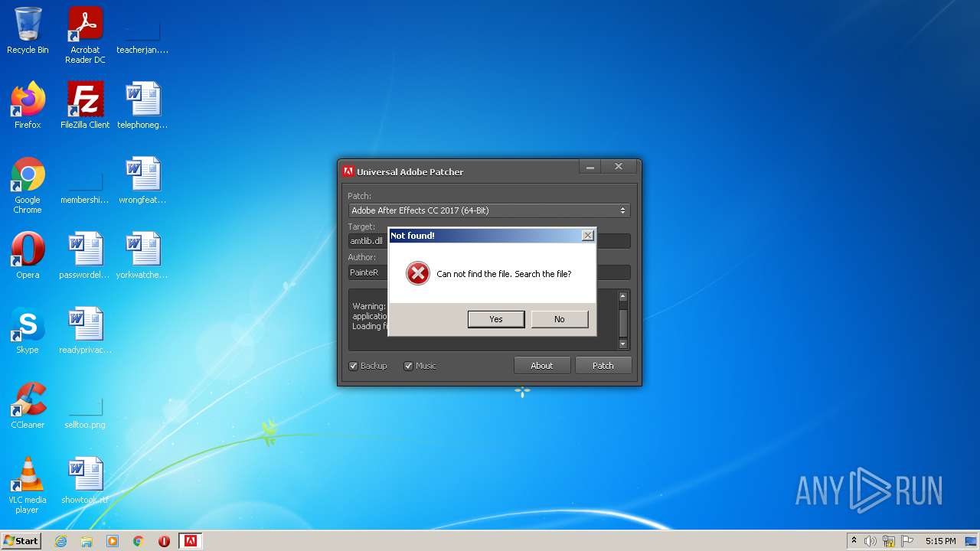The width and height of the screenshot is (980, 551).
Task: Close the Not found dialog
Action: 587,236
